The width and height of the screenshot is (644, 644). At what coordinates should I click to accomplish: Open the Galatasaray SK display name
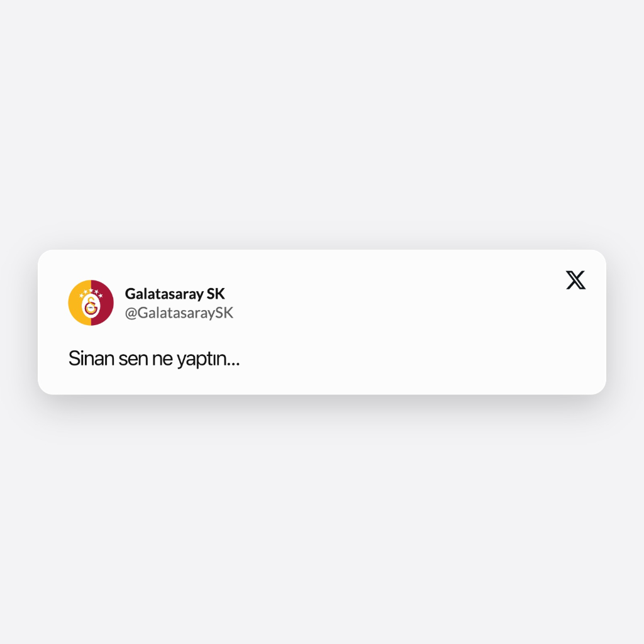[175, 294]
